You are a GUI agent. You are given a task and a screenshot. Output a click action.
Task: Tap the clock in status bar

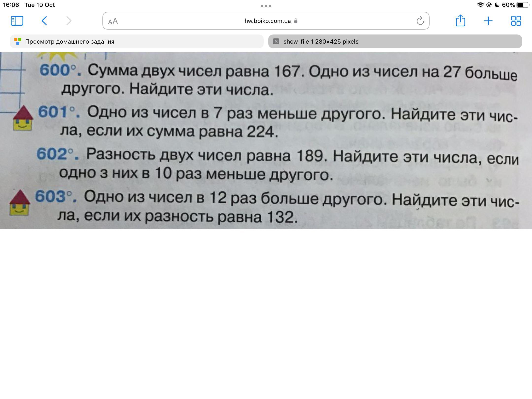click(x=11, y=5)
